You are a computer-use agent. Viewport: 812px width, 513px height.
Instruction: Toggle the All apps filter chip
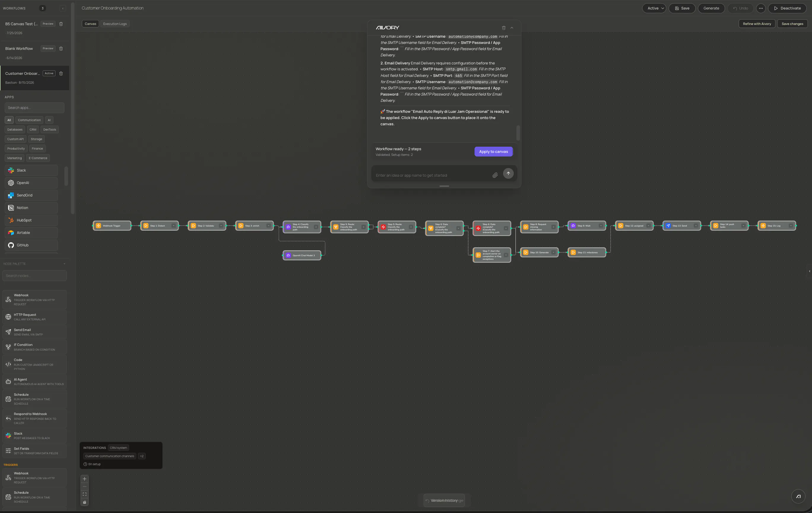click(x=9, y=120)
